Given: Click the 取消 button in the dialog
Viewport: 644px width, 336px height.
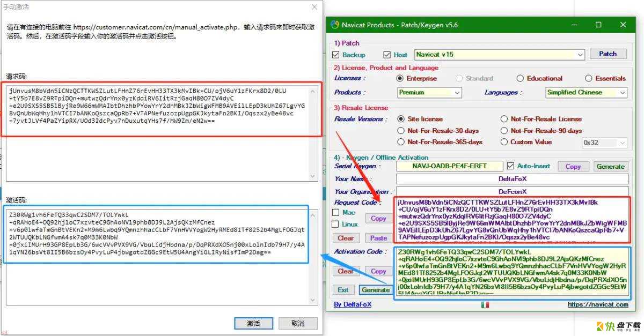Looking at the screenshot, I should pos(298,324).
